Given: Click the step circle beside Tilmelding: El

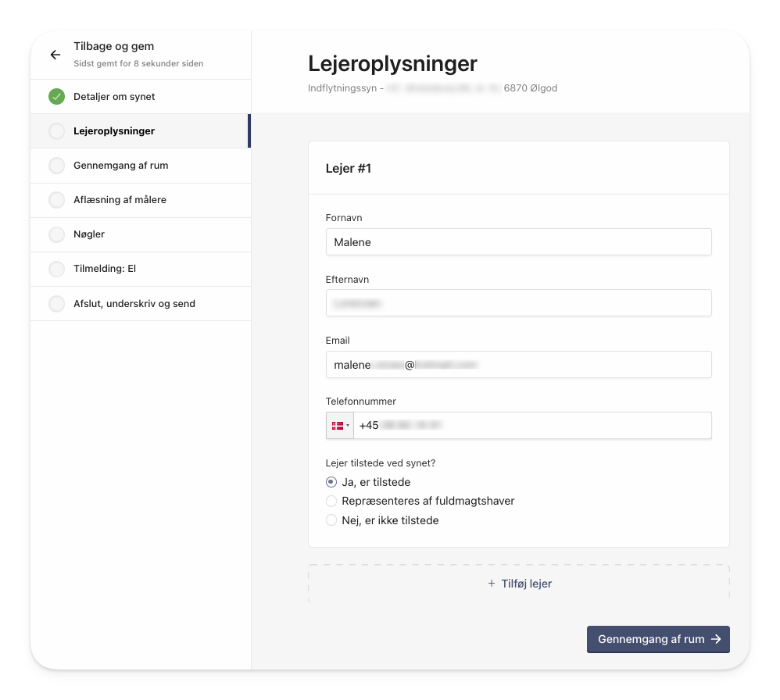Looking at the screenshot, I should pyautogui.click(x=57, y=269).
